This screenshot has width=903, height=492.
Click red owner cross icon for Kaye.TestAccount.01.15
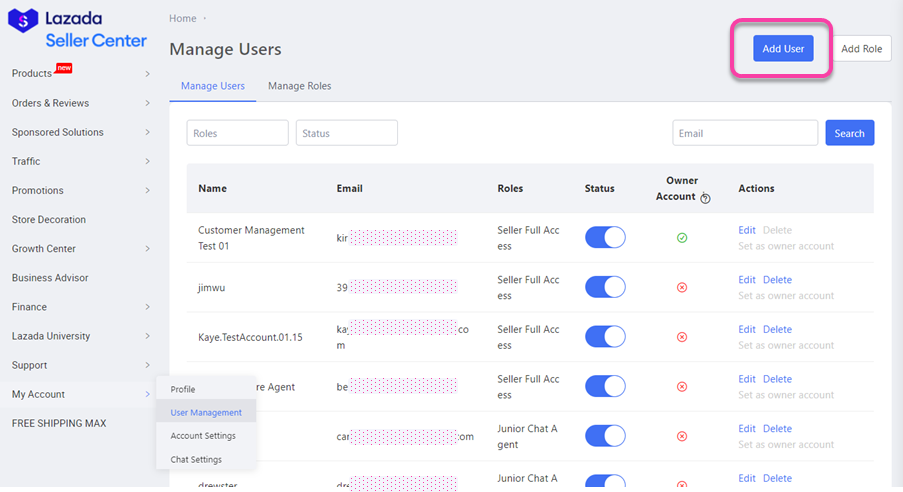tap(682, 337)
